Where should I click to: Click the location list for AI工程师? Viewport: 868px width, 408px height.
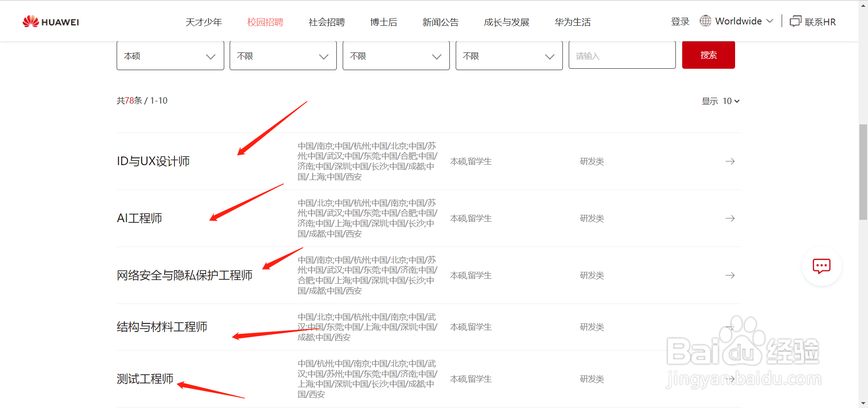[367, 218]
